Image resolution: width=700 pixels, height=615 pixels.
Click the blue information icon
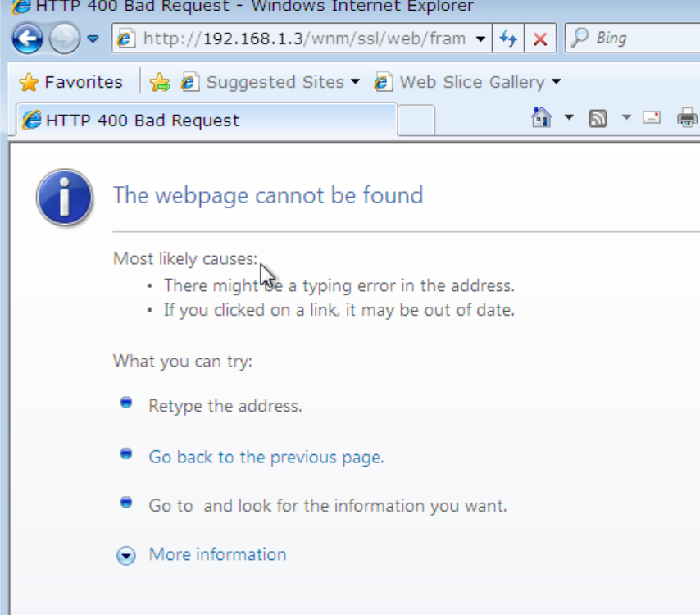point(66,198)
